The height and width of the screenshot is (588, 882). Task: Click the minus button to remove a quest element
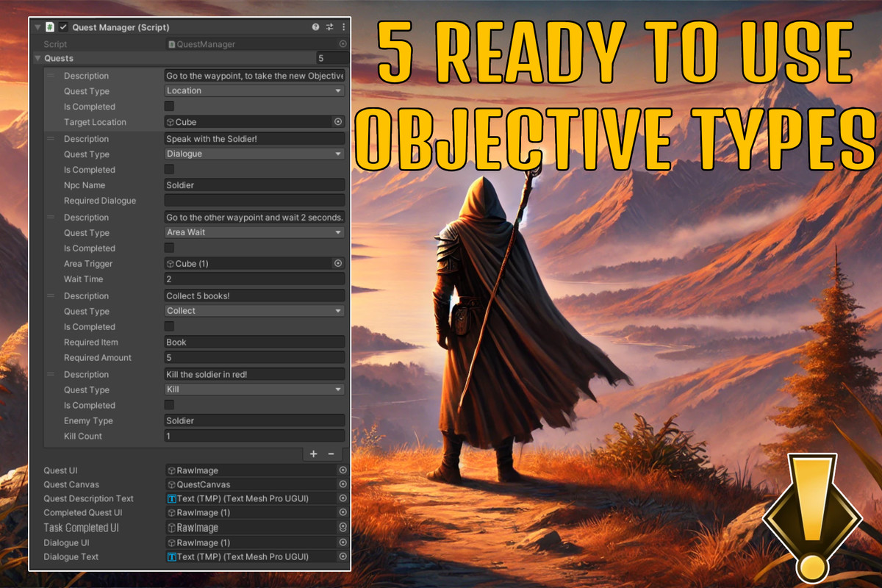tap(331, 453)
